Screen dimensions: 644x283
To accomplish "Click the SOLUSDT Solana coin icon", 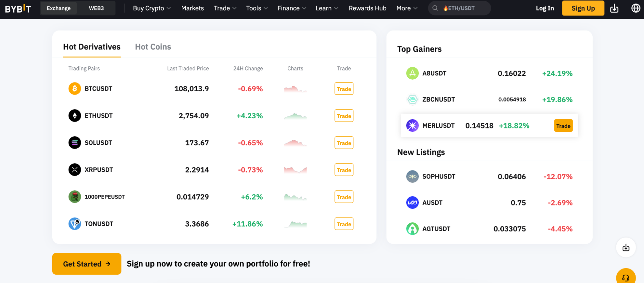I will pos(75,143).
